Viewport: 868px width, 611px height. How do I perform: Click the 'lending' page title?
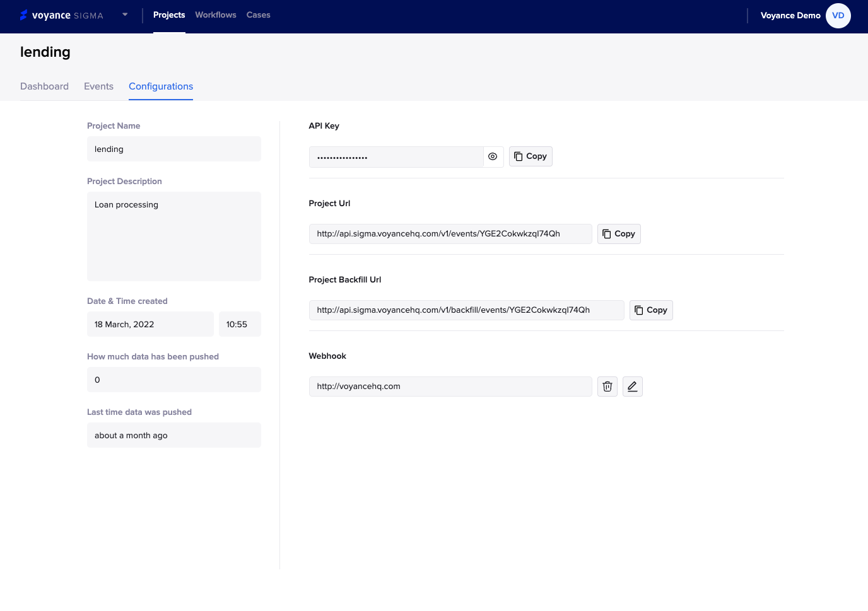45,52
